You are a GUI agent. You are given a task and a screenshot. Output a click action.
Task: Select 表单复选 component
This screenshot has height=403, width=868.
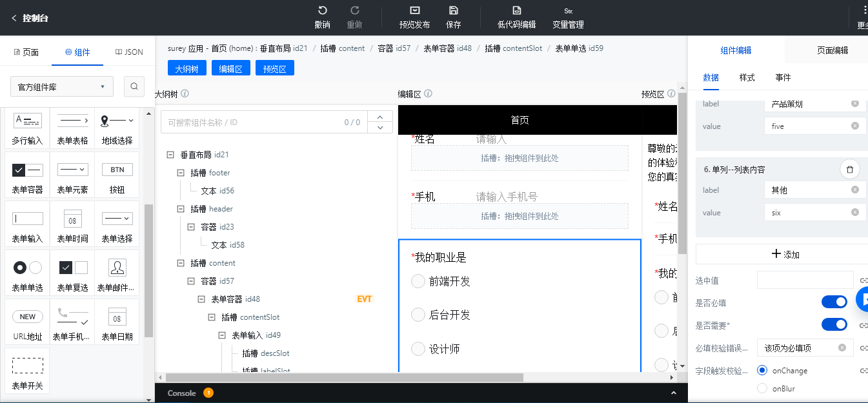coord(72,273)
